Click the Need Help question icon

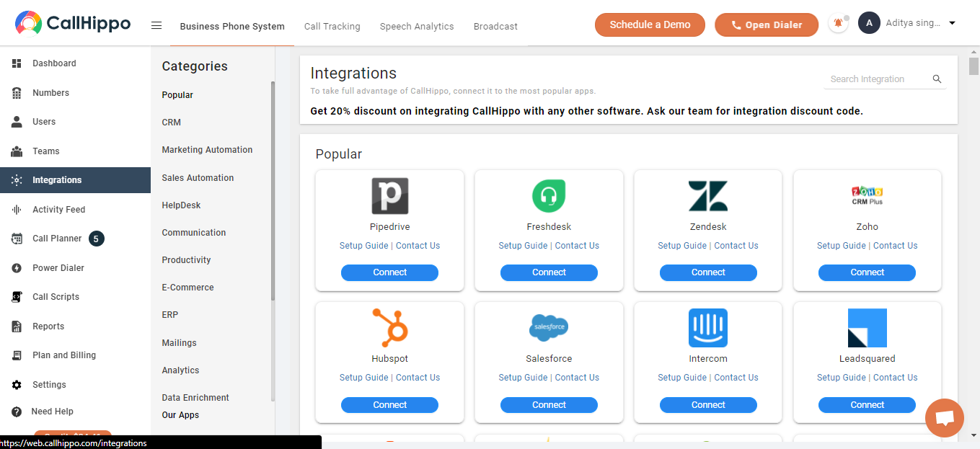[x=17, y=412]
